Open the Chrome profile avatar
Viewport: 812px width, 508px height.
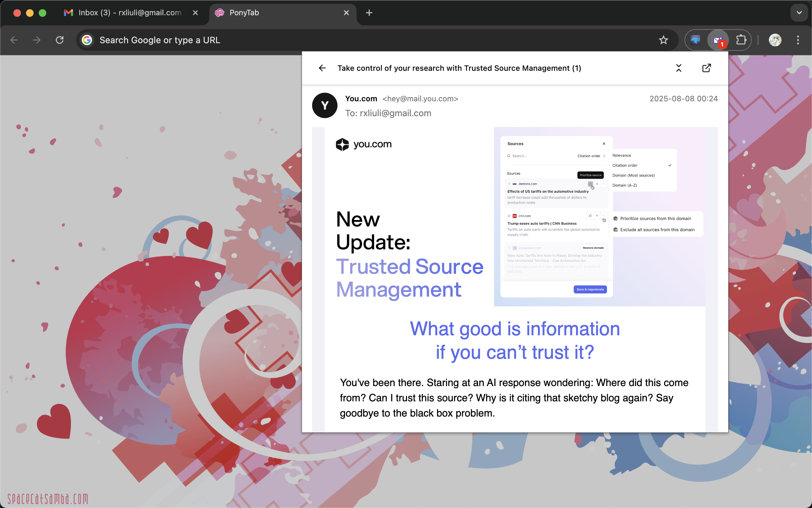click(x=775, y=40)
